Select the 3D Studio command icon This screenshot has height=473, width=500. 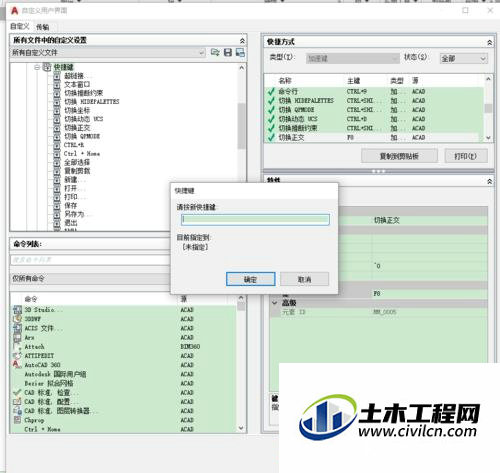(17, 310)
